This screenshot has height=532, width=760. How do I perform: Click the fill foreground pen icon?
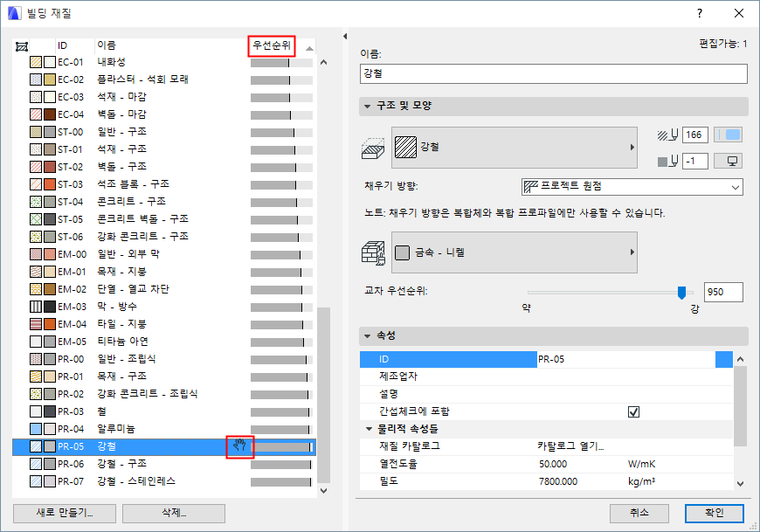(x=667, y=135)
